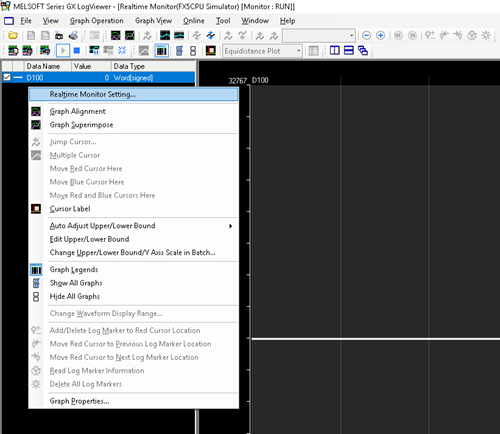The image size is (500, 434).
Task: Click the open folder toolbar icon
Action: [13, 35]
